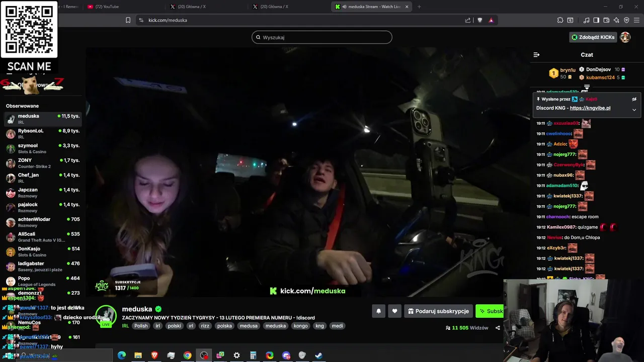Switch to the first Główna / X tab
The image size is (644, 362).
(206, 7)
